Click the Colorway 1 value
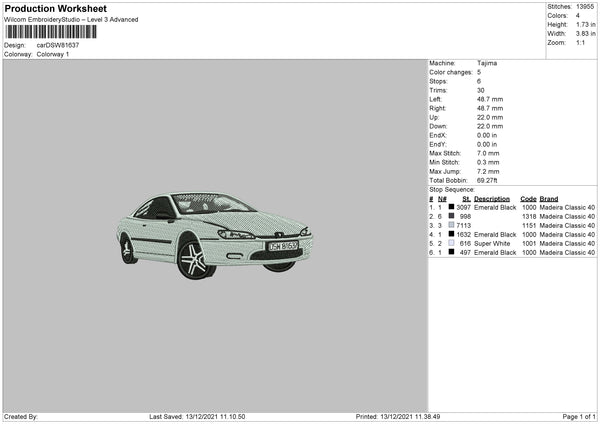The height and width of the screenshot is (424, 600). coord(53,53)
